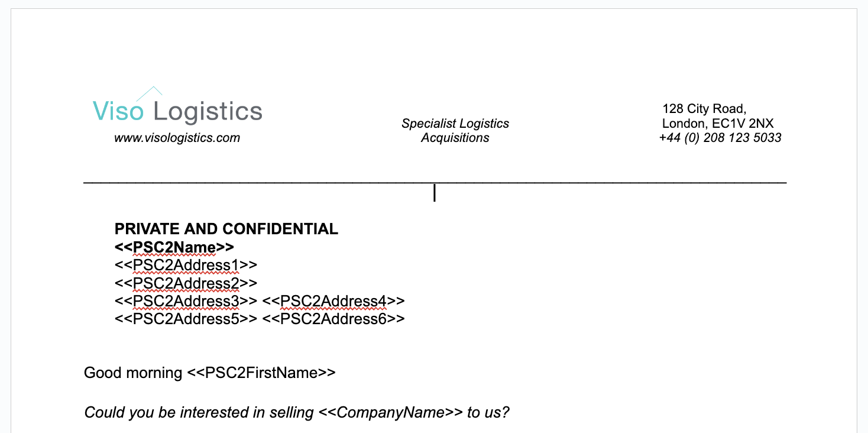Open the www.visologistics.com website link
This screenshot has height=433, width=868.
(177, 138)
